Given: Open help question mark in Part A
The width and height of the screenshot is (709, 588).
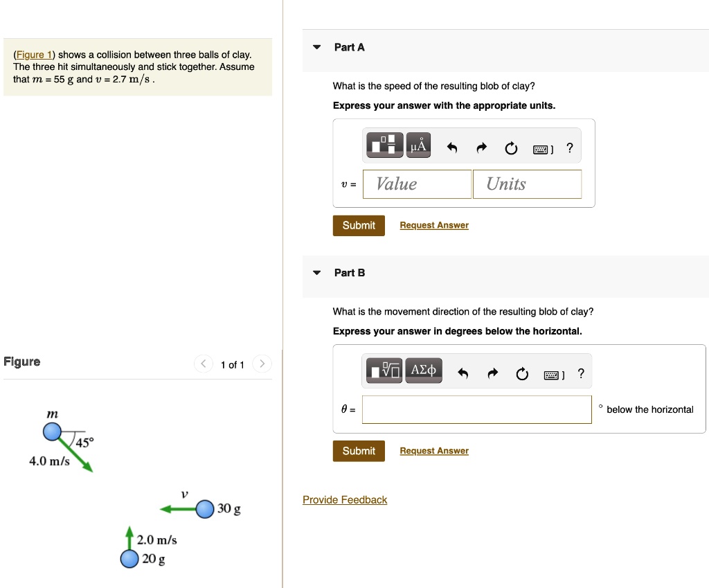Looking at the screenshot, I should pyautogui.click(x=569, y=147).
